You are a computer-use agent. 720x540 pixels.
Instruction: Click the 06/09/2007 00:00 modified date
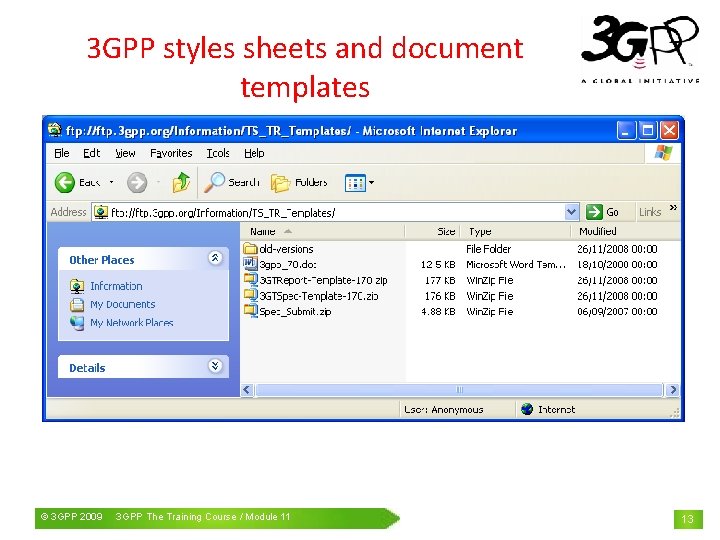[x=617, y=311]
